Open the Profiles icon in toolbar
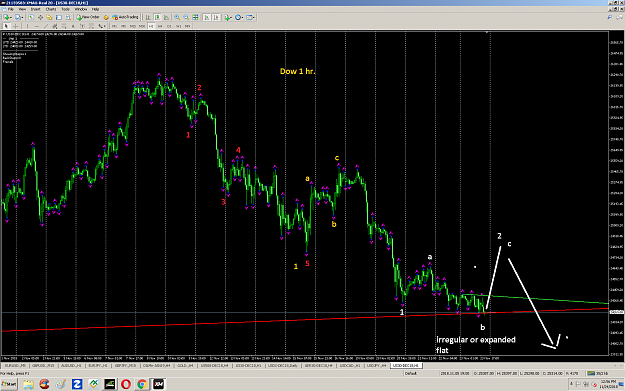 [18, 17]
